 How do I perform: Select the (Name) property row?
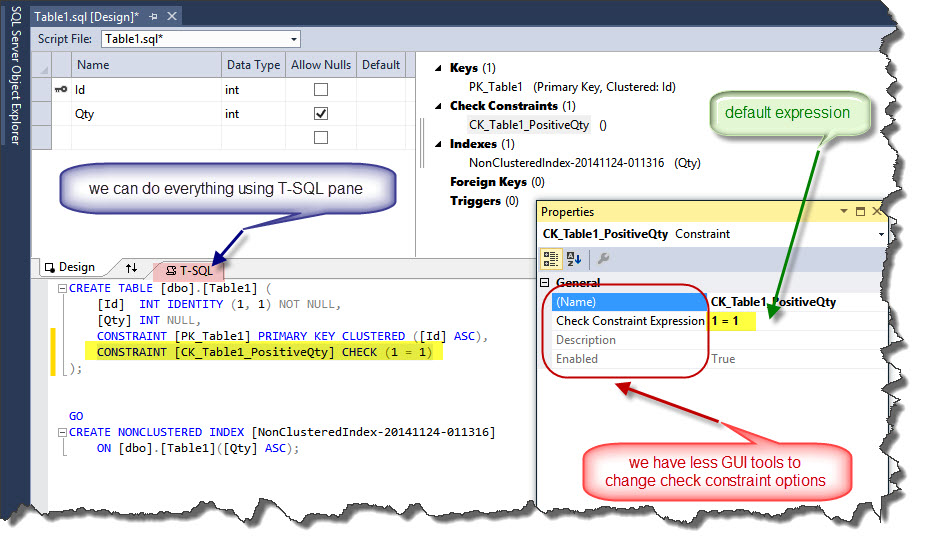point(630,302)
